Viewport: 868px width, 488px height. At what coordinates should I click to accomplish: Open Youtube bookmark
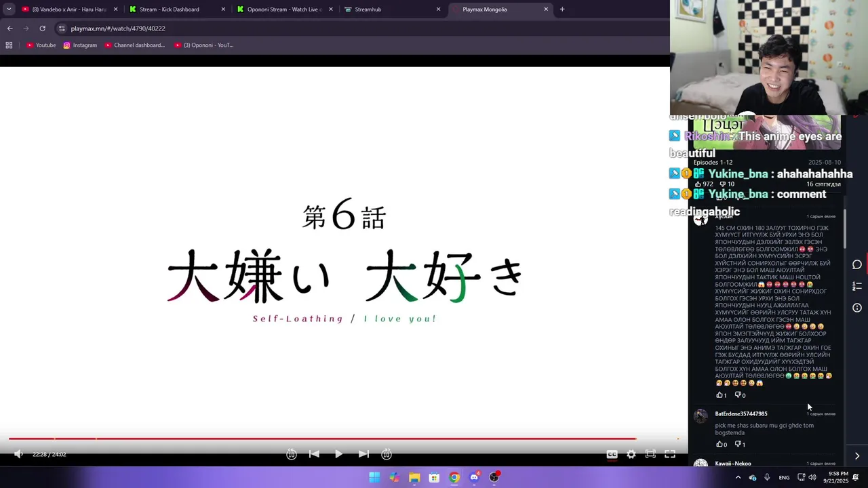[41, 45]
